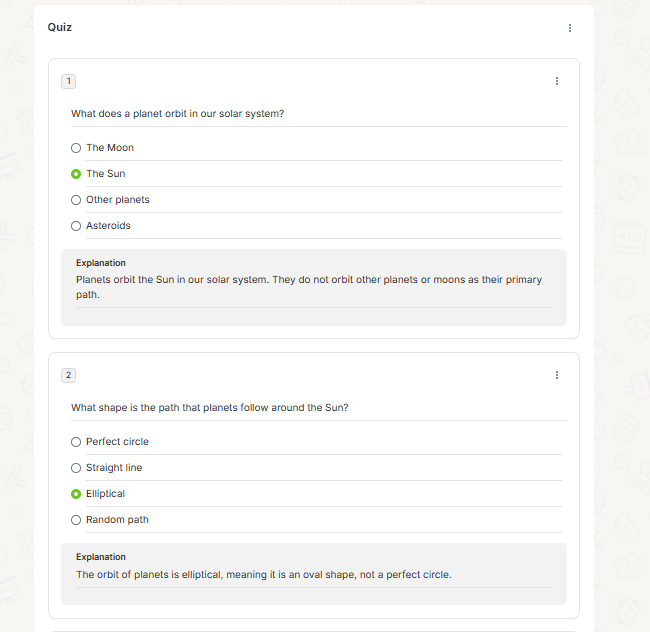The image size is (650, 632).
Task: Choose the 'Other planets' answer
Action: (76, 200)
